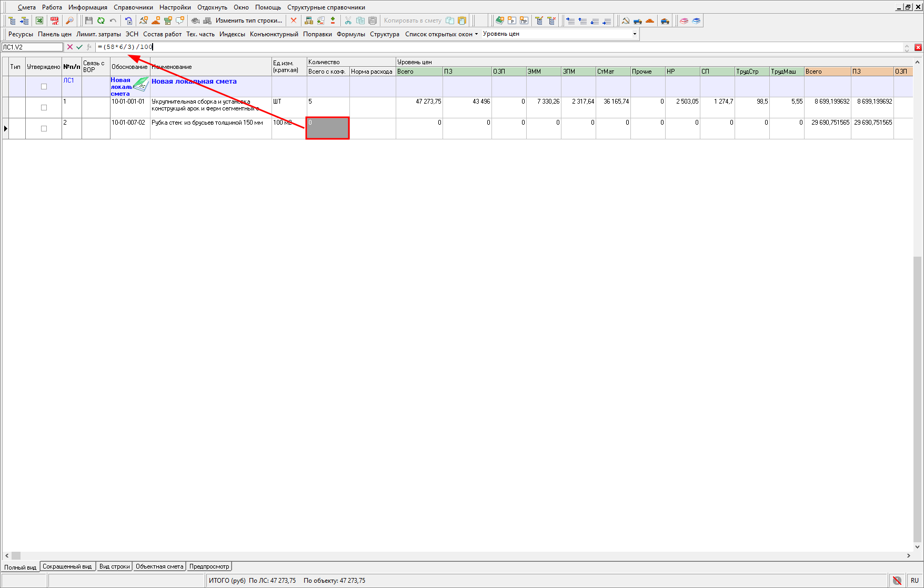The height and width of the screenshot is (588, 924).
Task: Check the Утверждено box for ЛС1 row
Action: click(44, 86)
